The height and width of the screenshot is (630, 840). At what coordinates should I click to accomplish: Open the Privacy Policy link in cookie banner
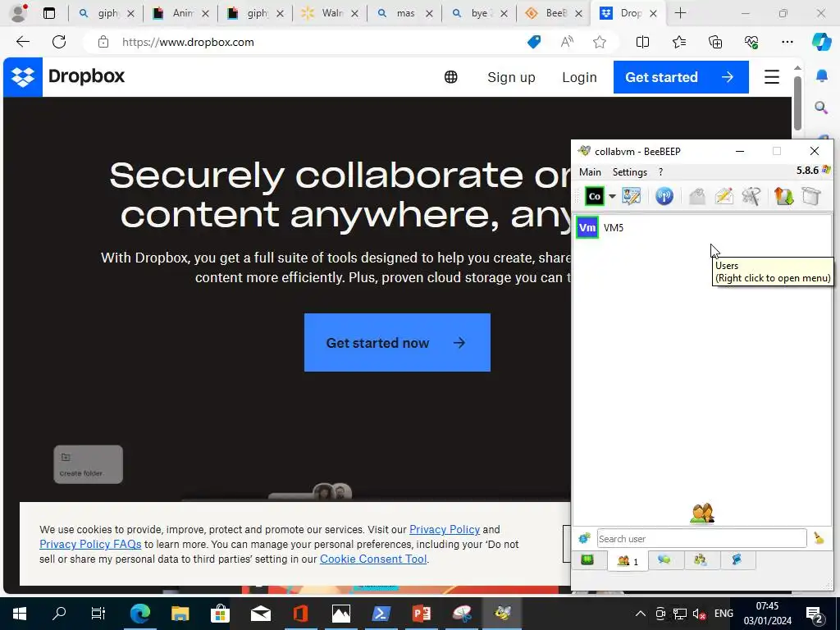point(444,529)
